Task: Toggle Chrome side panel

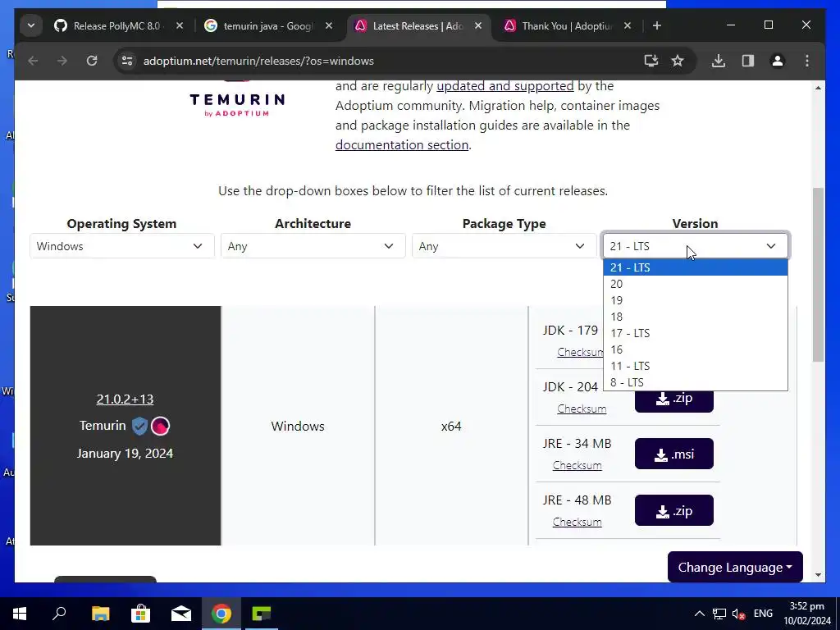Action: [748, 61]
